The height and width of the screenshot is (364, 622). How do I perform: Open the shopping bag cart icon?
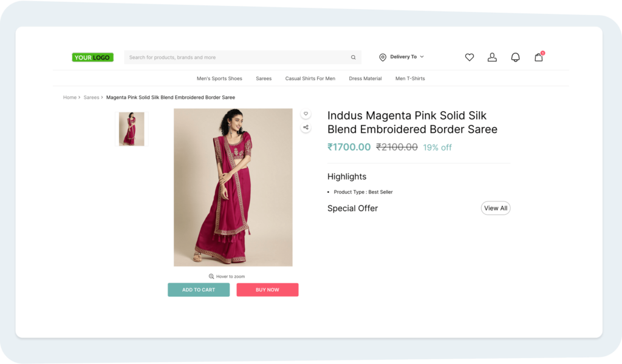[x=539, y=57]
